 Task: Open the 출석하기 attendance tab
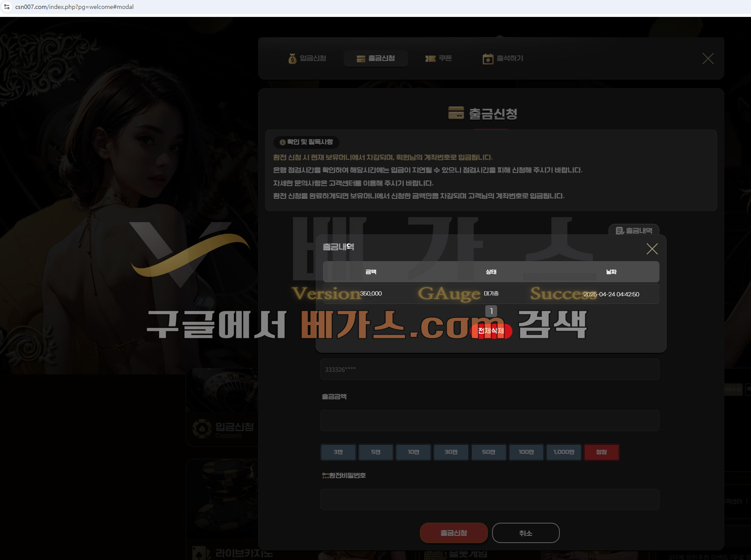[503, 59]
